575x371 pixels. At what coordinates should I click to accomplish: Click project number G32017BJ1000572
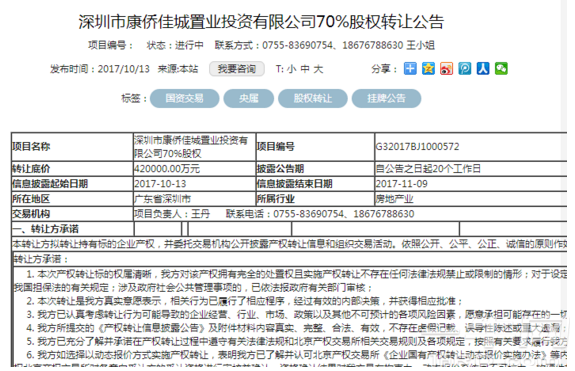pyautogui.click(x=417, y=147)
